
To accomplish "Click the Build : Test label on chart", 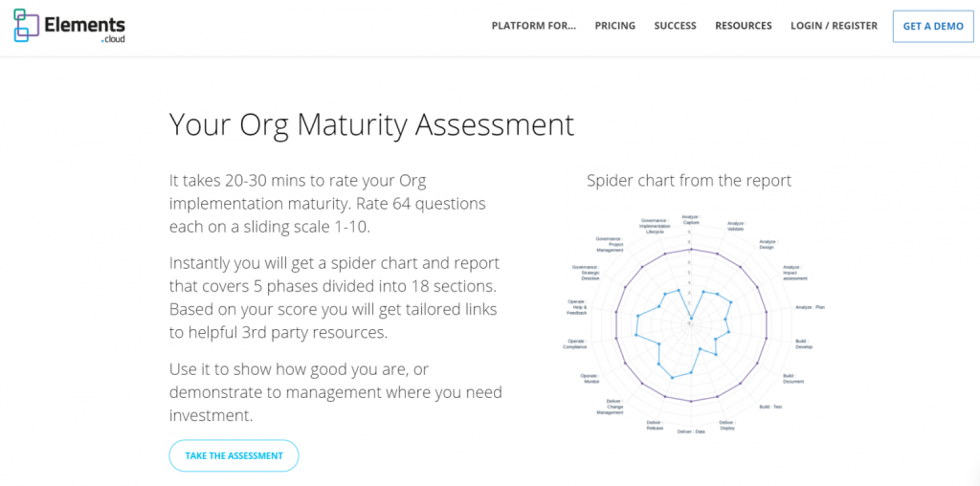I will (771, 407).
